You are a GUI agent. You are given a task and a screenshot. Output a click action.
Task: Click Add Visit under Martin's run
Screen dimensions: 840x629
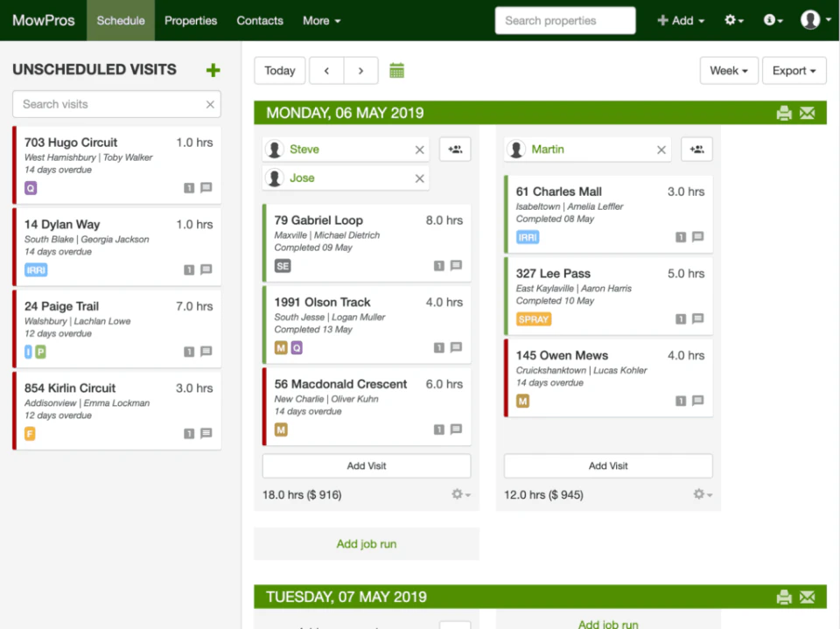tap(608, 466)
